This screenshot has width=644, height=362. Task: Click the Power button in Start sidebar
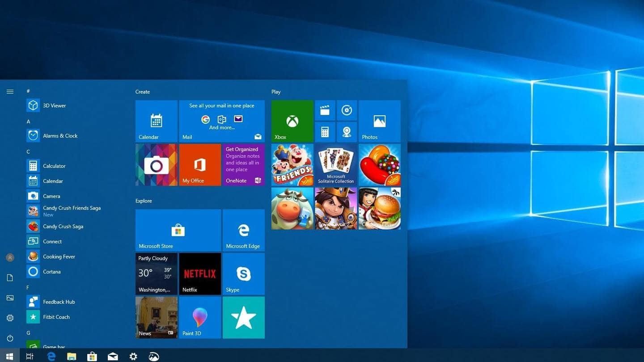click(x=10, y=338)
